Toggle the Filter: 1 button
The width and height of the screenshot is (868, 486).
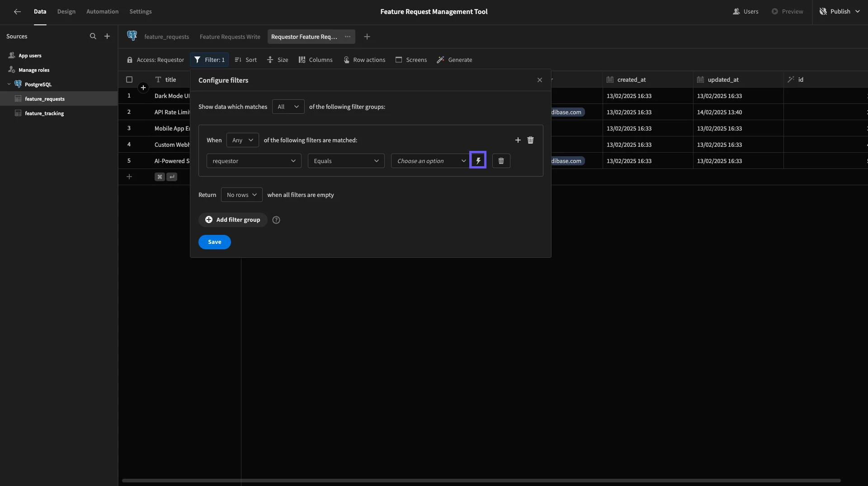pyautogui.click(x=209, y=60)
